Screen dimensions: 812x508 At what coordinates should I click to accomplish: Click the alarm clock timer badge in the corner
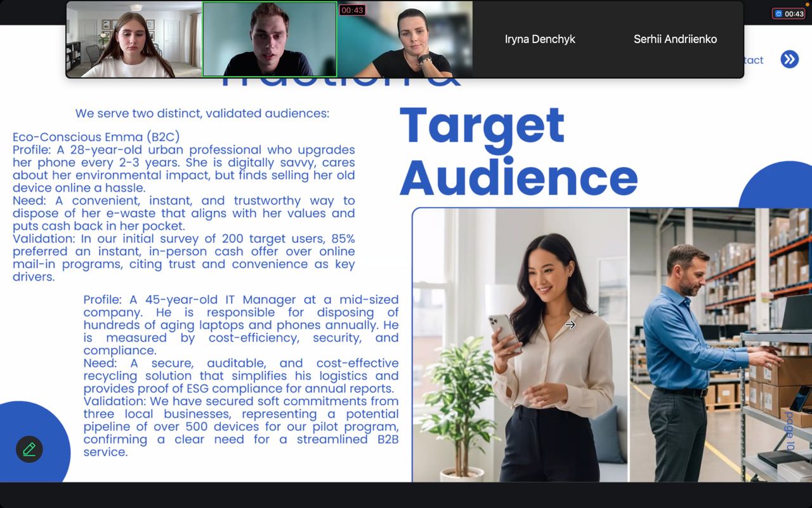point(789,13)
